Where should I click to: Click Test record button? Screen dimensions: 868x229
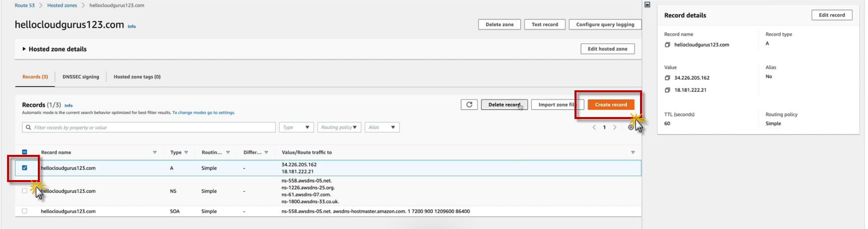[x=545, y=24]
